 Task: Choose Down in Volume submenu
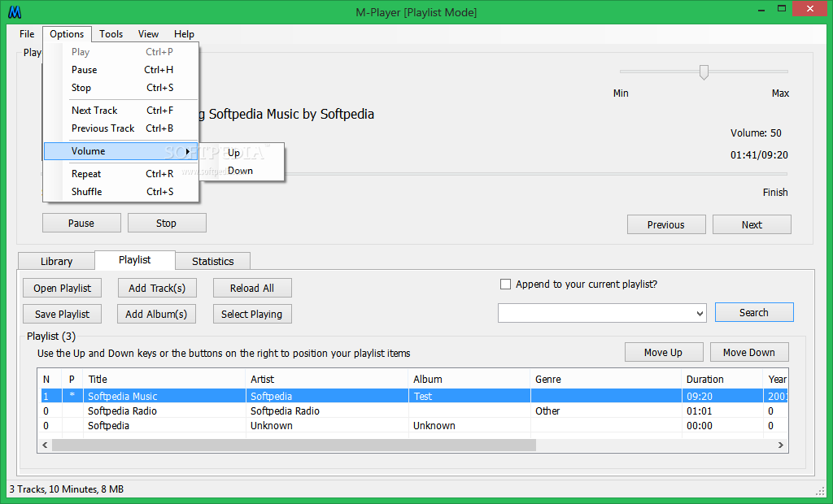point(242,171)
